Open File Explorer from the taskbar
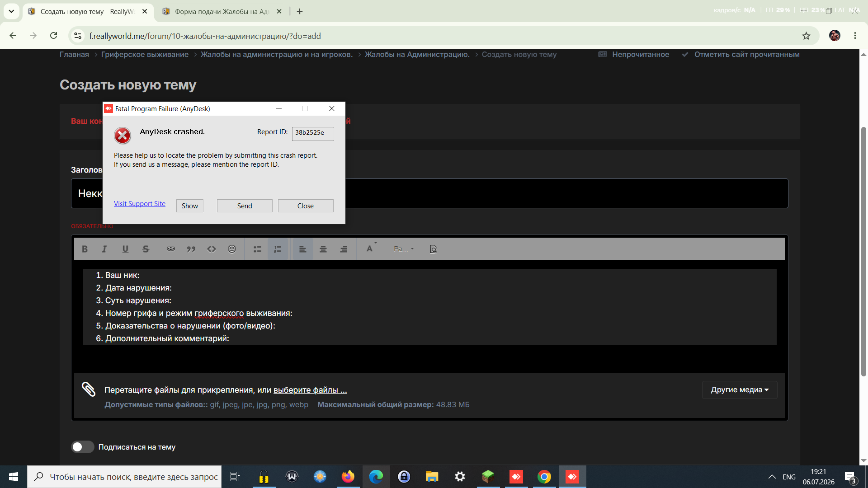Screen dimensions: 868x488 432,477
